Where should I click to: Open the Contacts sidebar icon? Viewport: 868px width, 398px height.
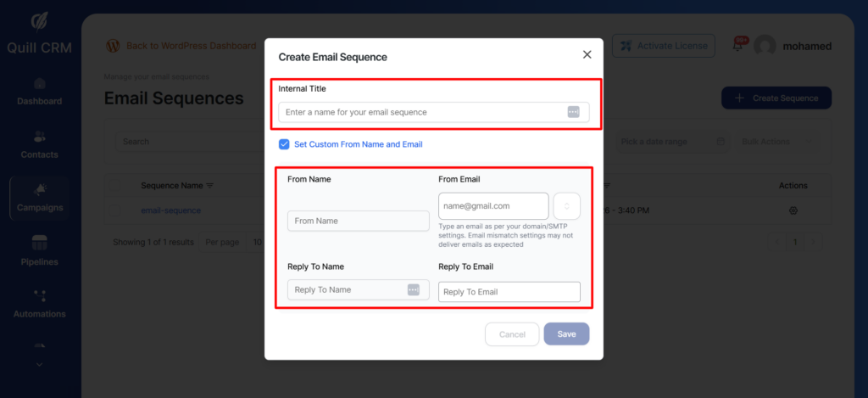point(40,137)
